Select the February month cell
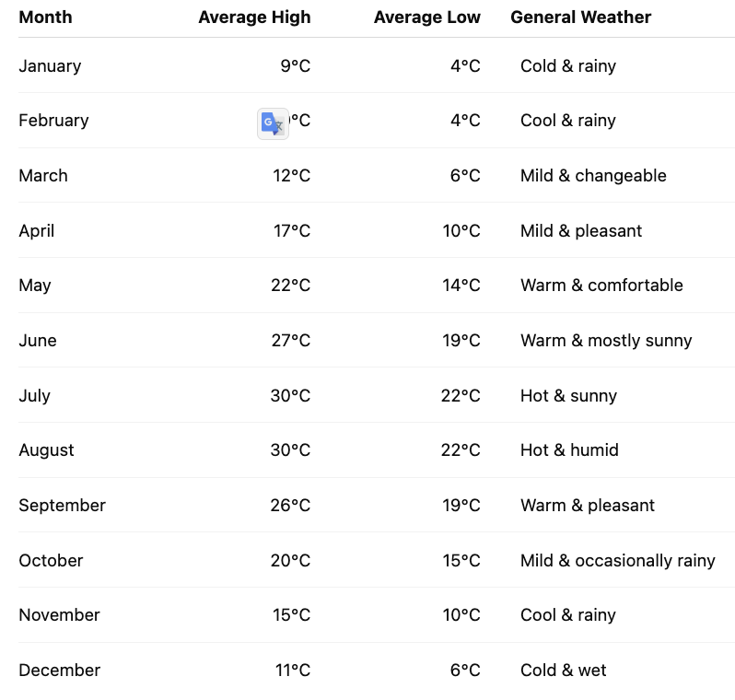735x700 pixels. click(53, 121)
